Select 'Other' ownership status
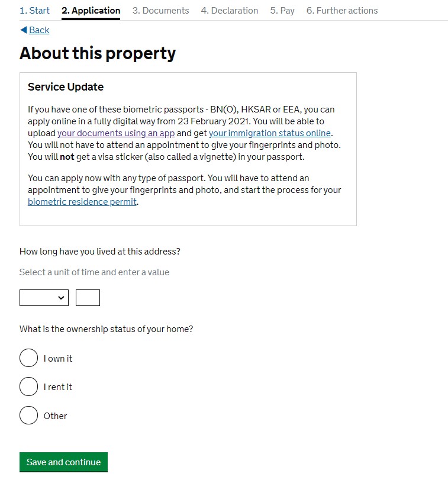Image resolution: width=448 pixels, height=483 pixels. pyautogui.click(x=28, y=416)
